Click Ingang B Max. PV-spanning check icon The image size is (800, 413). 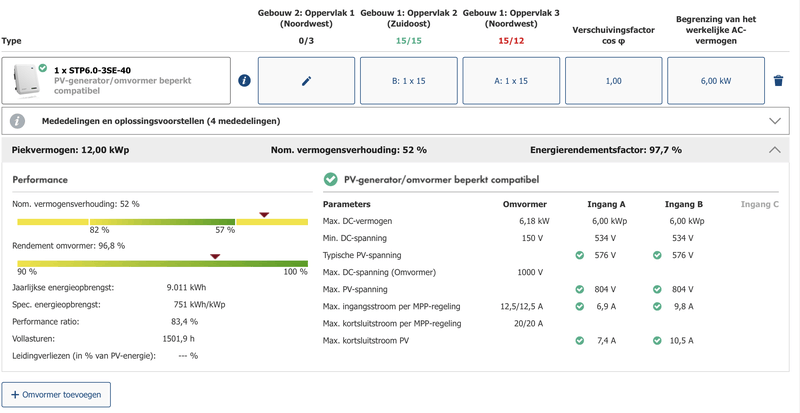point(657,289)
